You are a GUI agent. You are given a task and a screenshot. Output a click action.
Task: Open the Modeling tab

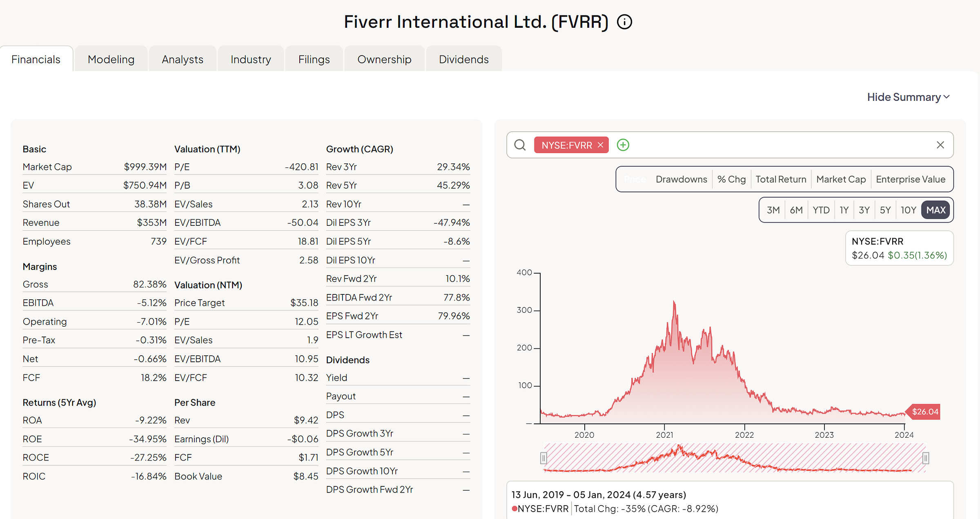tap(111, 60)
